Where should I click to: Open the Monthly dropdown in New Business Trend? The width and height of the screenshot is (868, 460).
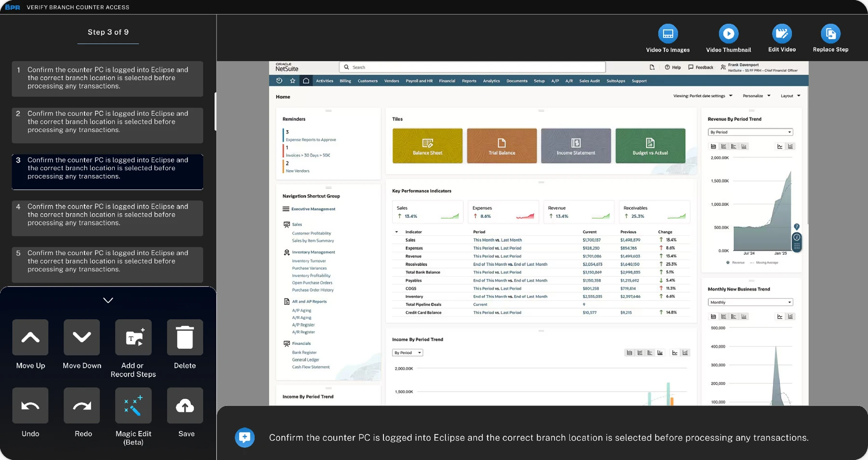pyautogui.click(x=750, y=302)
